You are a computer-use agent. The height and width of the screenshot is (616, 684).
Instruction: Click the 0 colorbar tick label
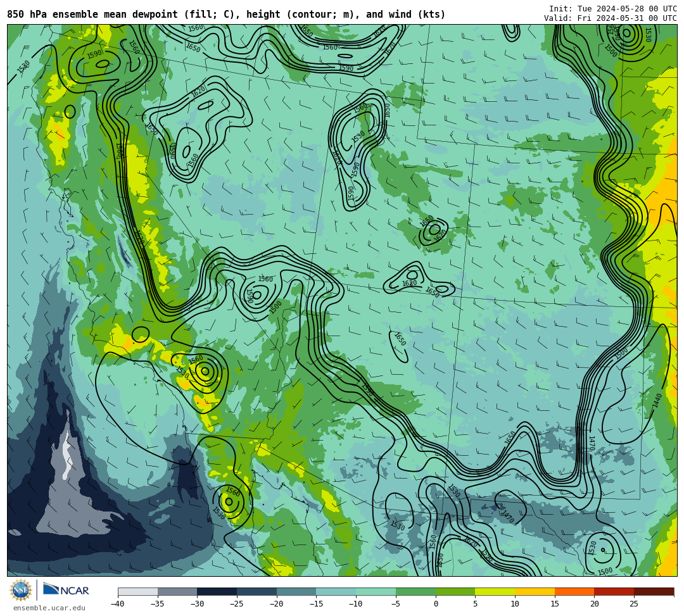click(x=436, y=604)
